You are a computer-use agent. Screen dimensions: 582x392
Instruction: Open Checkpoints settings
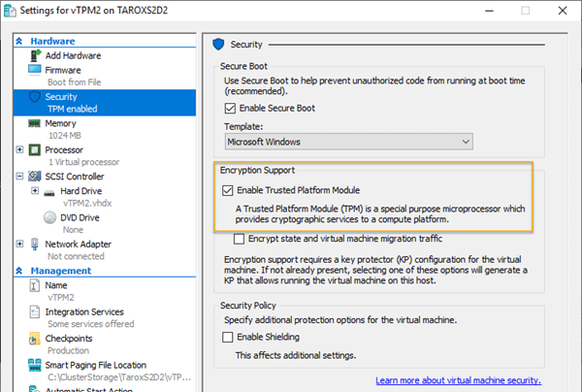pos(69,339)
